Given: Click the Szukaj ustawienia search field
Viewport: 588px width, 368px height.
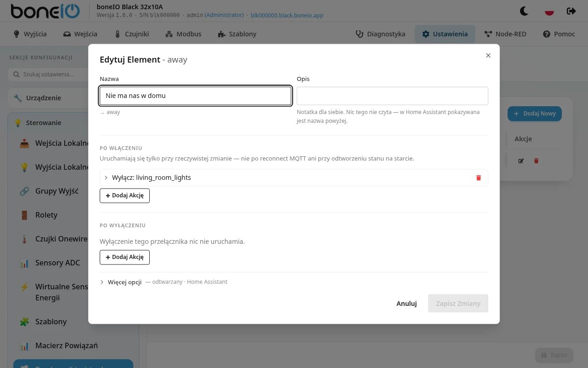Looking at the screenshot, I should pyautogui.click(x=48, y=75).
